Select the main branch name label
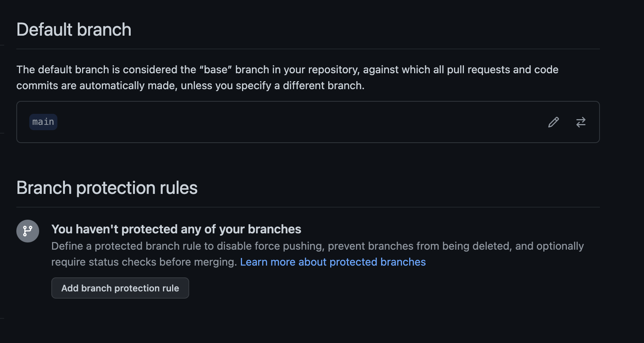This screenshot has height=343, width=644. tap(43, 122)
